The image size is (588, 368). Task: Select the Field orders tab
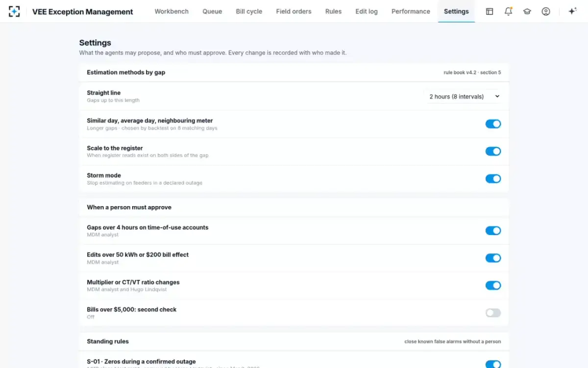coord(294,11)
